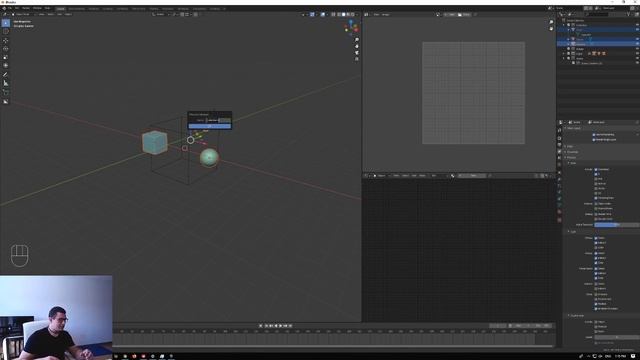The width and height of the screenshot is (640, 360).
Task: Select the 3D Cursor tool
Action: click(5, 31)
